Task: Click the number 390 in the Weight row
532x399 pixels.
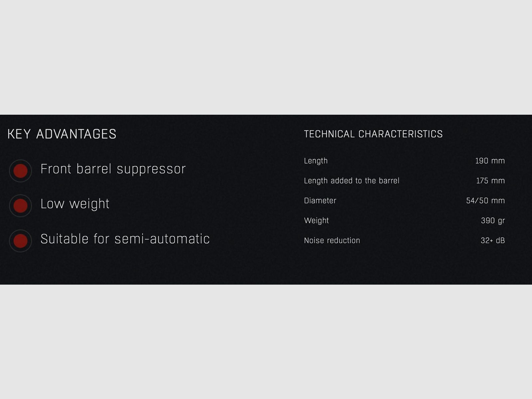Action: (x=488, y=220)
